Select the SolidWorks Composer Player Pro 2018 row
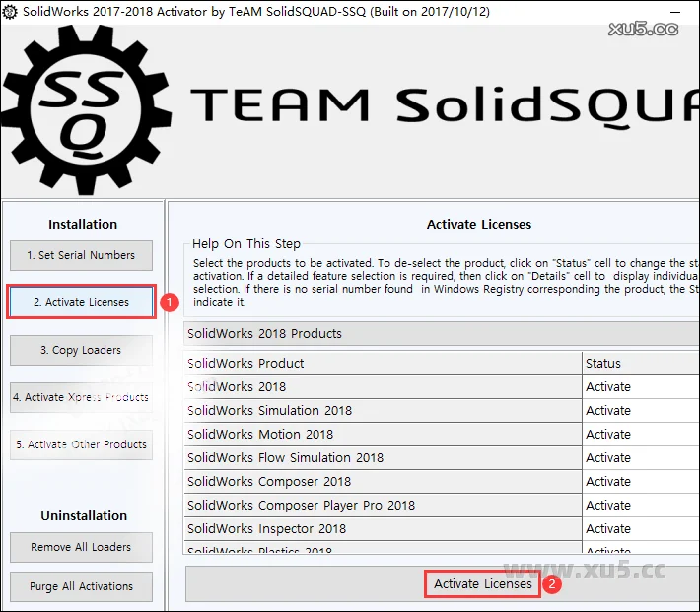Screen dimensions: 700x612 click(302, 506)
